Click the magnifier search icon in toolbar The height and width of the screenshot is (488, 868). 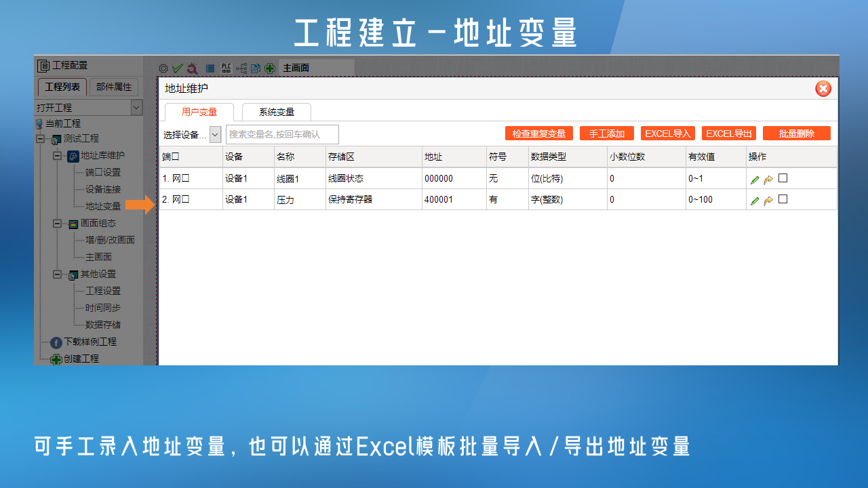192,68
